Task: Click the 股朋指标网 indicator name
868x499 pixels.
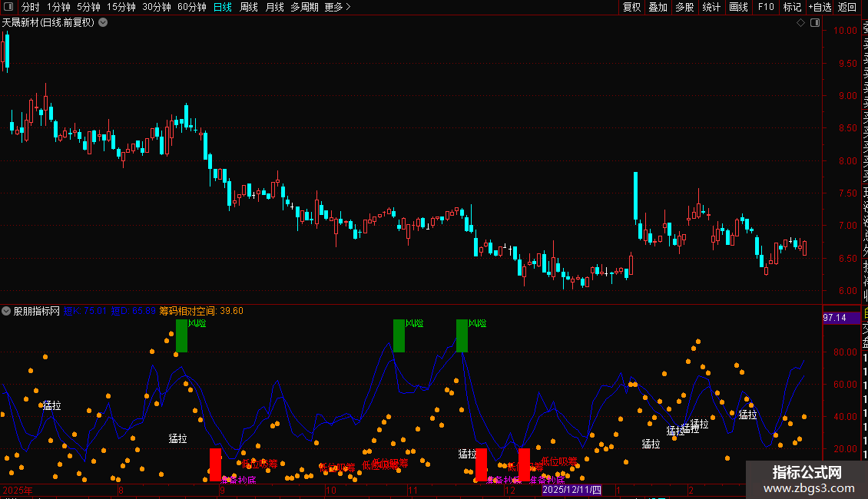Action: pyautogui.click(x=37, y=311)
